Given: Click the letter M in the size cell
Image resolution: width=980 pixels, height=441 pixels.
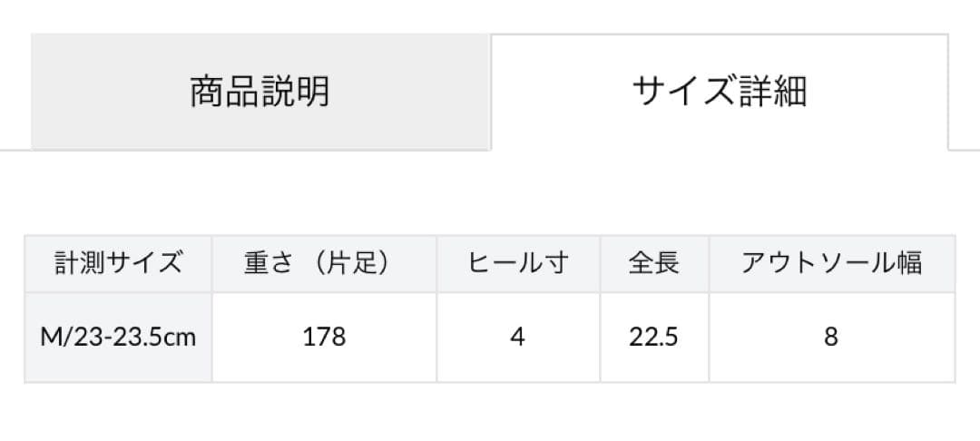Looking at the screenshot, I should click(50, 338).
